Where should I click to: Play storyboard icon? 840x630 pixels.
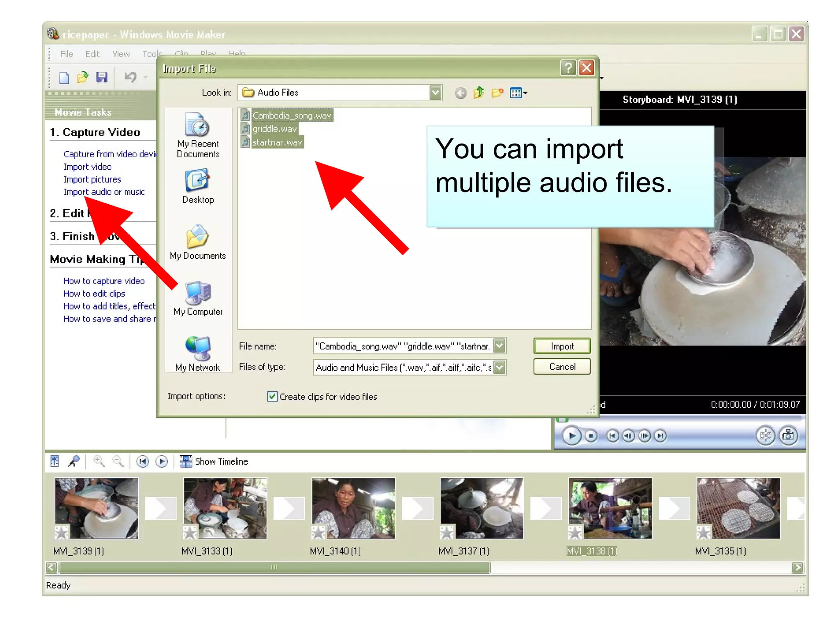[162, 462]
